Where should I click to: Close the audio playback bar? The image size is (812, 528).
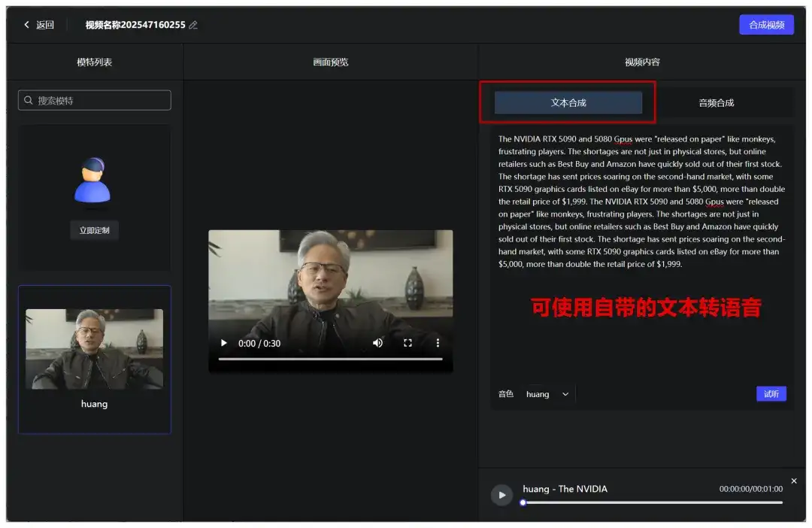pyautogui.click(x=793, y=481)
